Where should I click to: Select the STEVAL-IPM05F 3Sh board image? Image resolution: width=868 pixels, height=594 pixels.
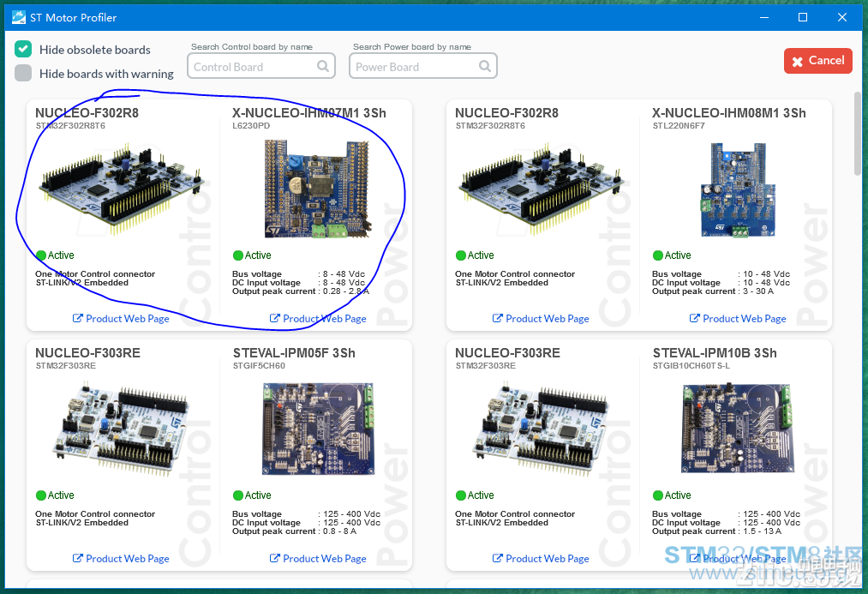[x=318, y=429]
